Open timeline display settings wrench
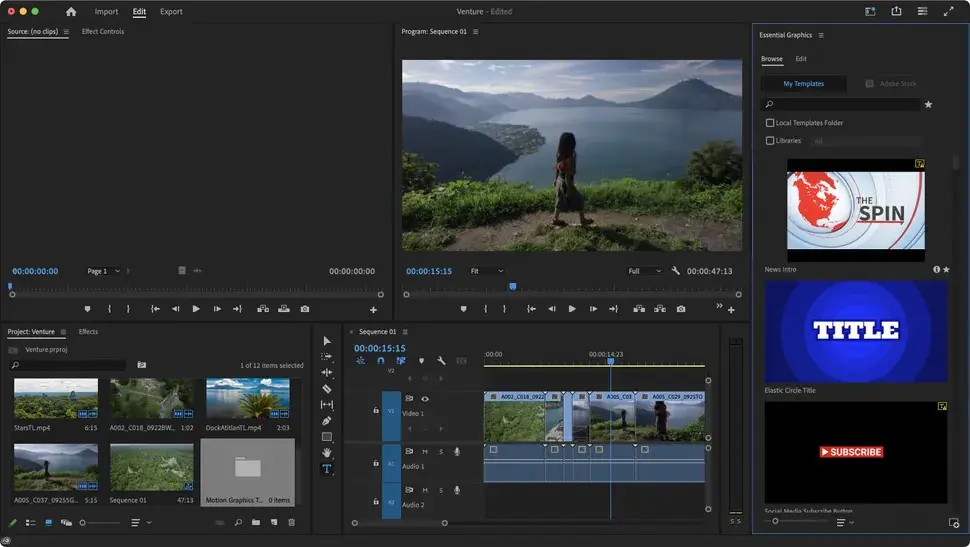The image size is (970, 547). (x=441, y=360)
